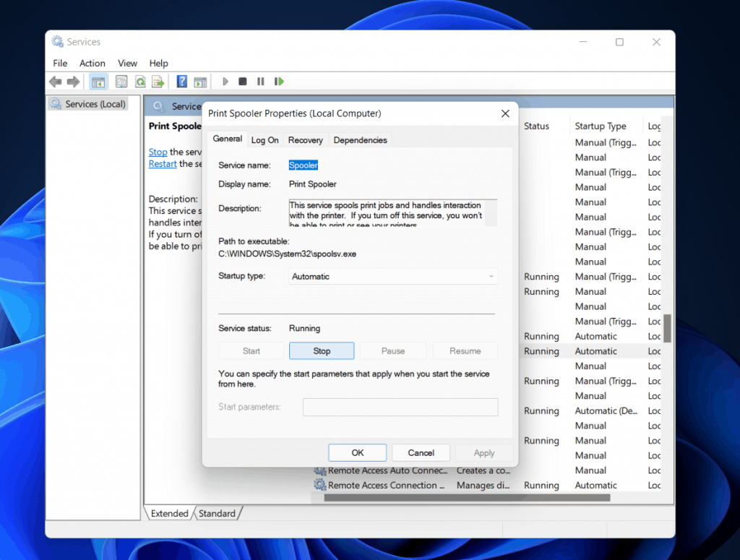Click the Refresh toolbar icon
This screenshot has height=560, width=740.
click(139, 82)
